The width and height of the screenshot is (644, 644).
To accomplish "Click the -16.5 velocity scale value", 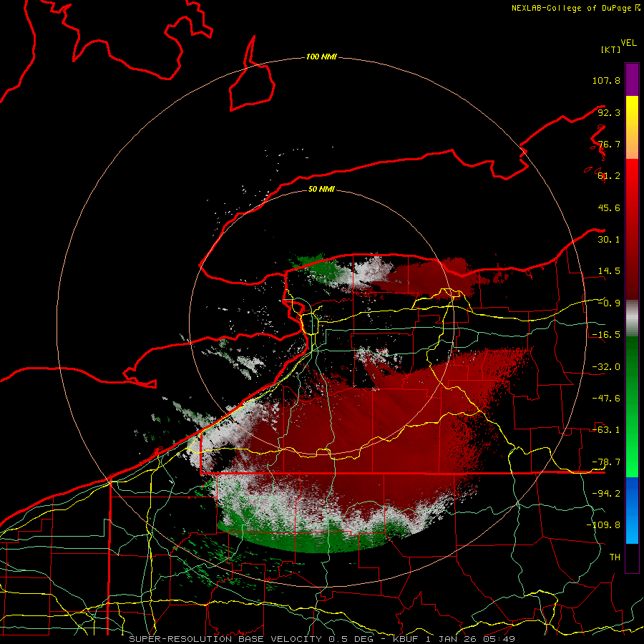I will click(606, 335).
